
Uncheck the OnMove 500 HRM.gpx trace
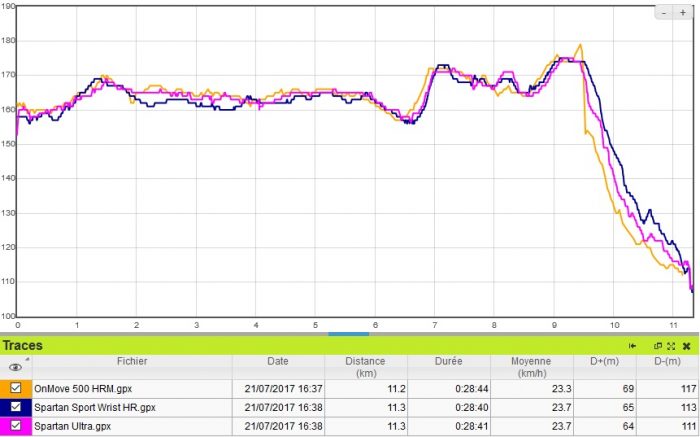(x=16, y=388)
